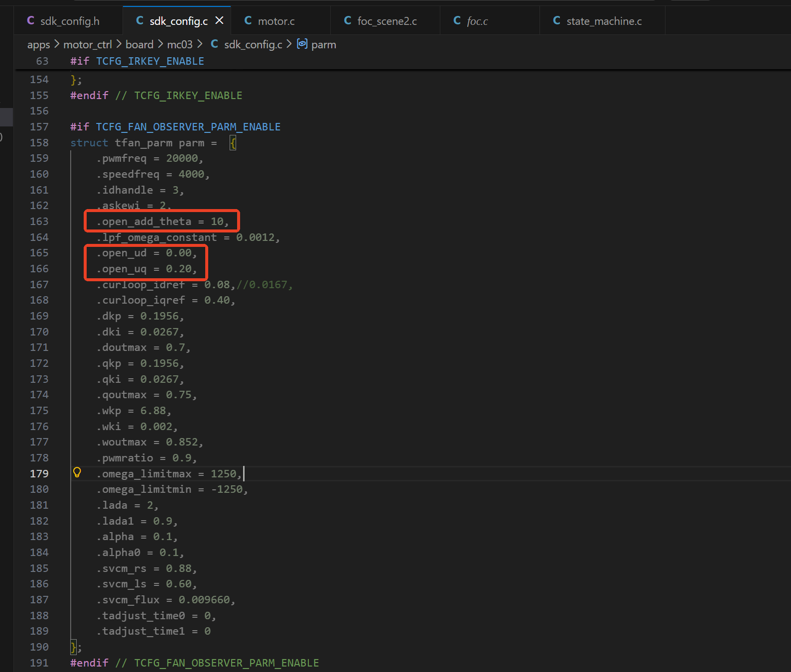
Task: Click the value 20000 on pwmfreq line
Action: pyautogui.click(x=182, y=158)
